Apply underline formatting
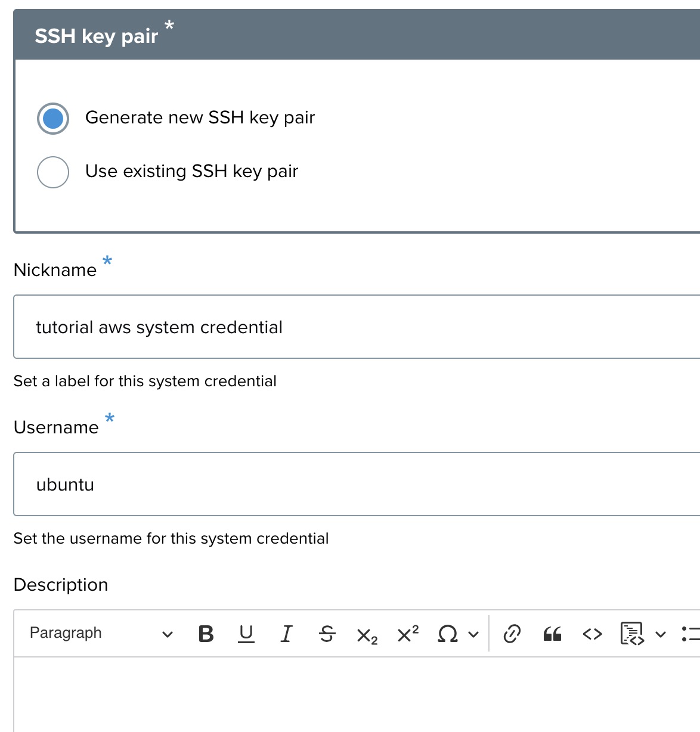 pos(246,634)
